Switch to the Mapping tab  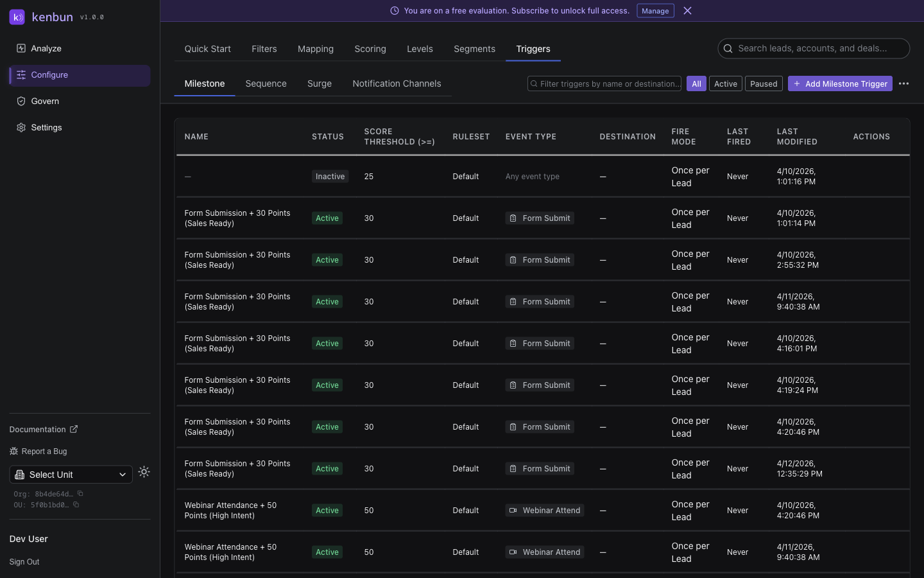pos(316,49)
